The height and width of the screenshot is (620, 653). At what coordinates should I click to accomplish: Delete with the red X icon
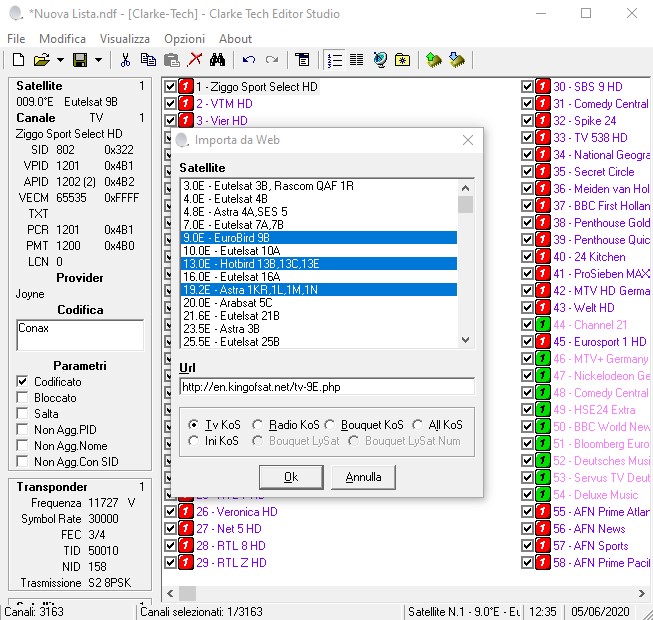(194, 60)
